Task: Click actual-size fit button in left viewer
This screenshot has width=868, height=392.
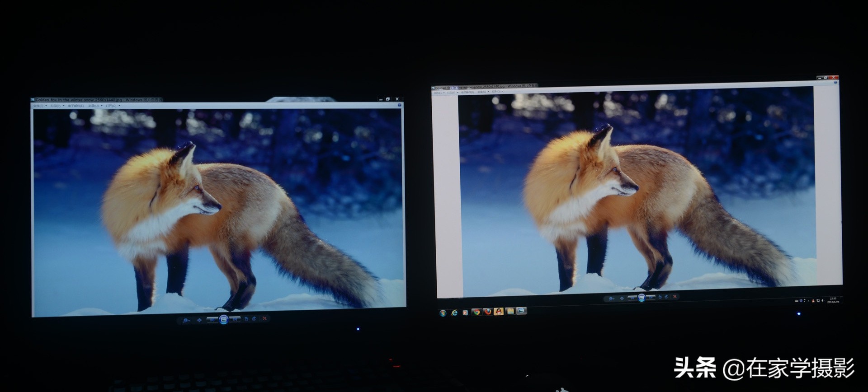Action: click(x=199, y=320)
